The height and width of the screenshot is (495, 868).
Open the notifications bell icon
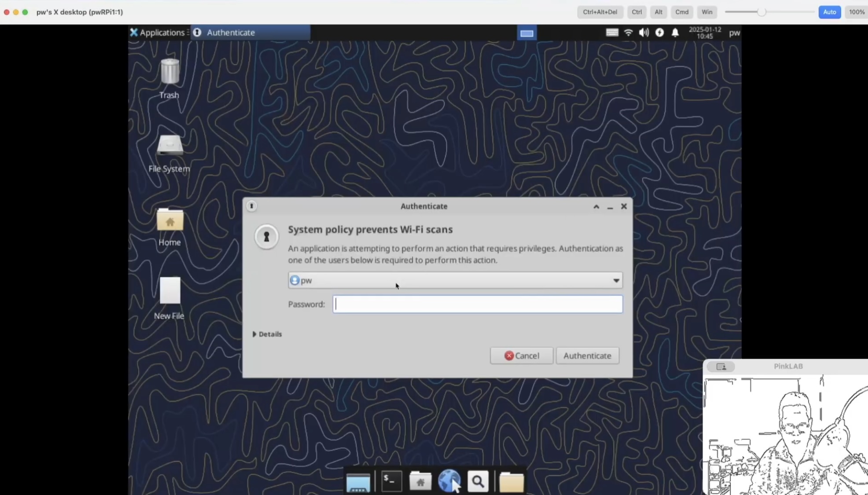pyautogui.click(x=675, y=33)
